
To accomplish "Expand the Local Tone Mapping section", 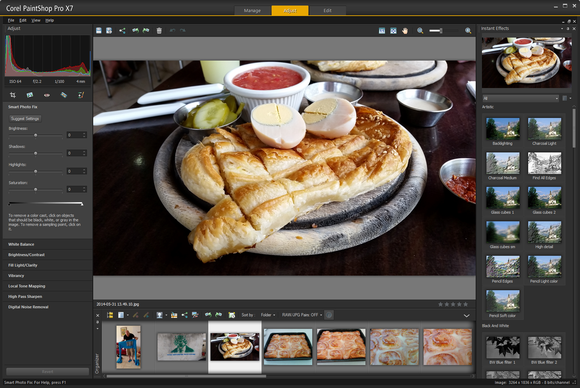I will tap(47, 286).
